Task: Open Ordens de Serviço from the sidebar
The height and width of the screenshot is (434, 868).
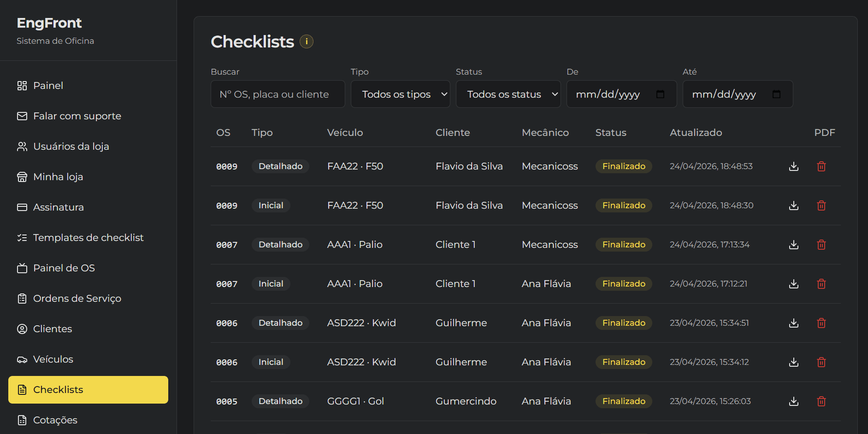Action: (77, 298)
